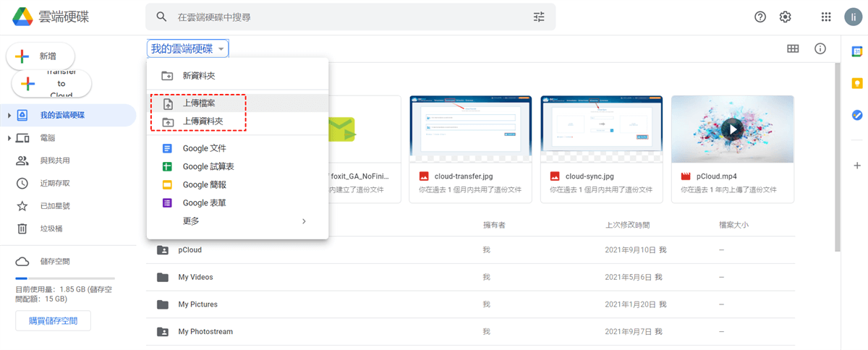Click the search options filter icon
Viewport: 868px width, 350px height.
point(539,17)
